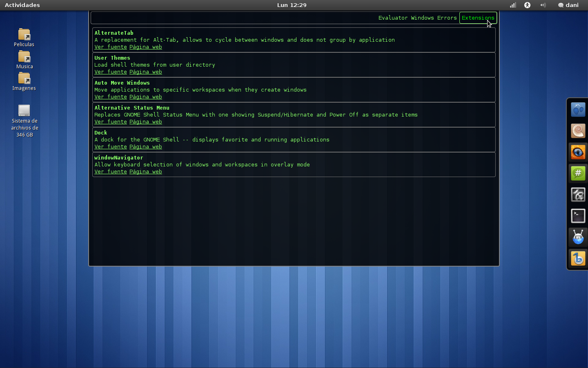The height and width of the screenshot is (368, 588).
Task: Open 'Página web' for AlternateTab
Action: (x=146, y=47)
